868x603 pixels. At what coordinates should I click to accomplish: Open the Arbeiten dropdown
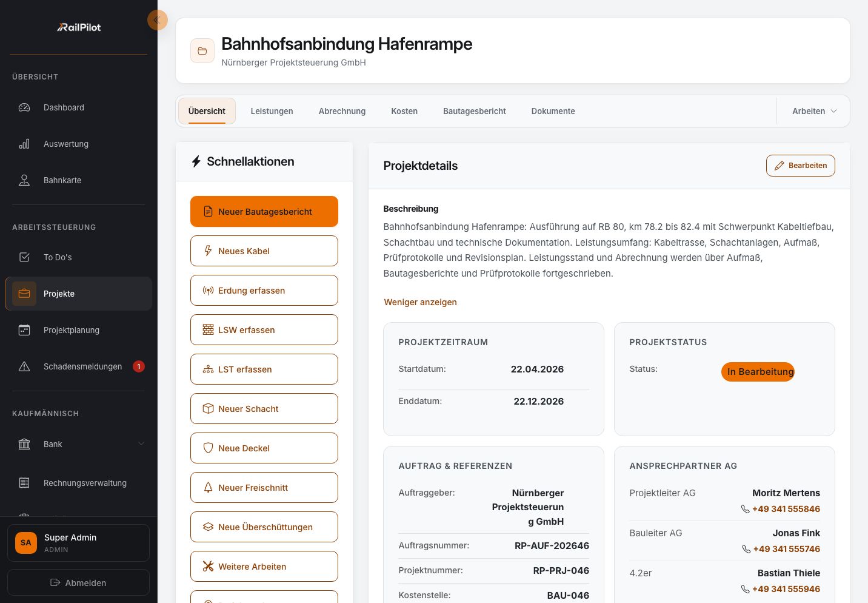click(814, 111)
